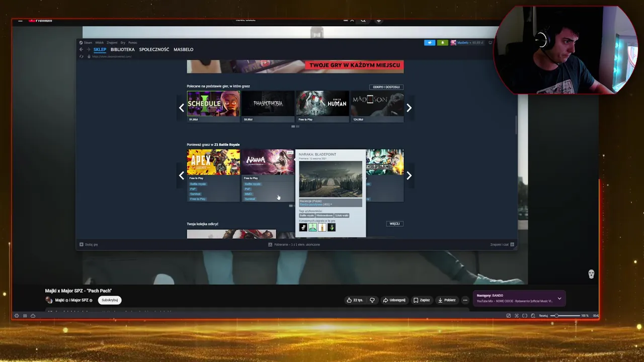644x362 pixels.
Task: Click Battle royale tag under Naraka
Action: pos(253,184)
